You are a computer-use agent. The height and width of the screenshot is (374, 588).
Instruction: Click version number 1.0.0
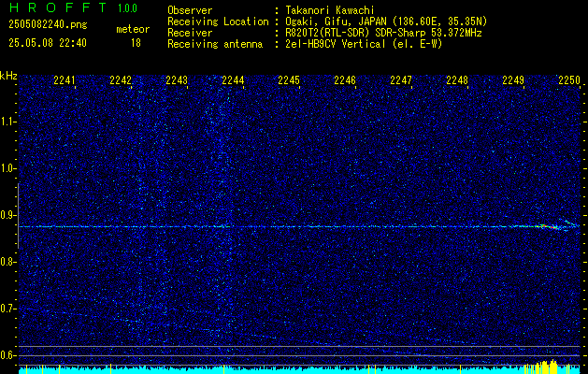pos(127,8)
